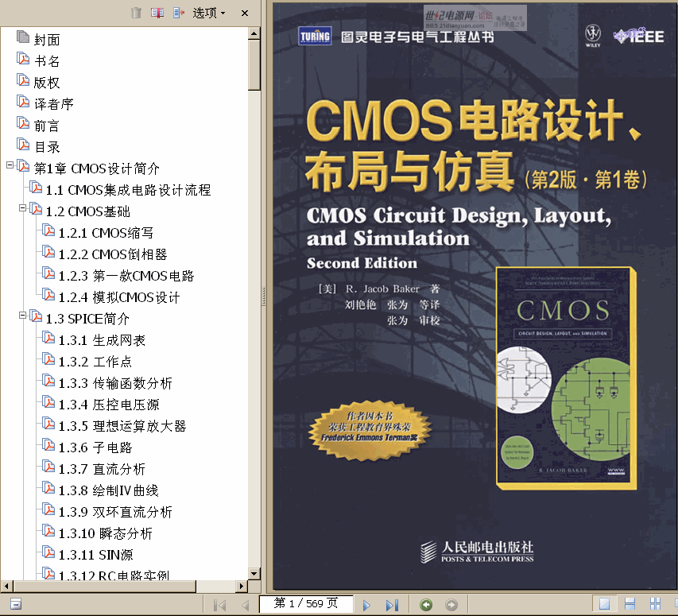Viewport: 678px width, 616px height.
Task: Go to 1.3.9 双环直流分析
Action: point(115,512)
